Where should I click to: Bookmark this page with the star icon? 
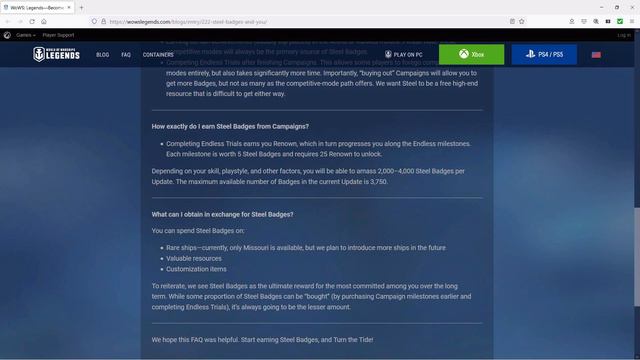[522, 22]
